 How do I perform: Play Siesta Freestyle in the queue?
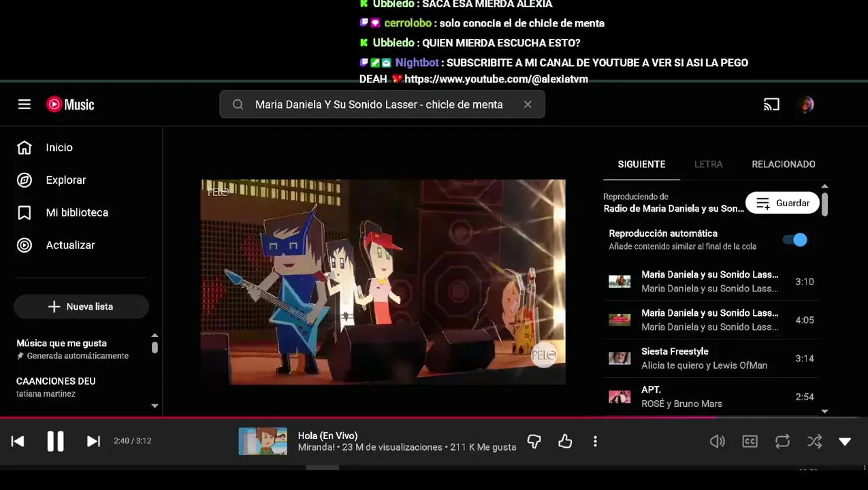pos(711,359)
